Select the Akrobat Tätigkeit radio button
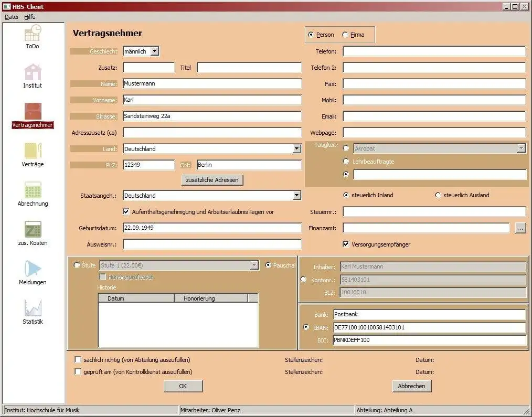 (346, 148)
